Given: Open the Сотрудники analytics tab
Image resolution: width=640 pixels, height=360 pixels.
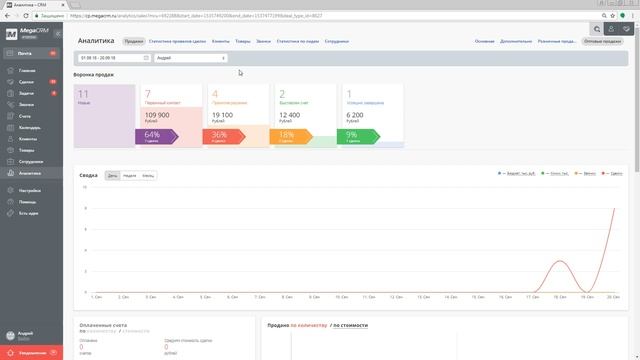Looking at the screenshot, I should coord(337,41).
